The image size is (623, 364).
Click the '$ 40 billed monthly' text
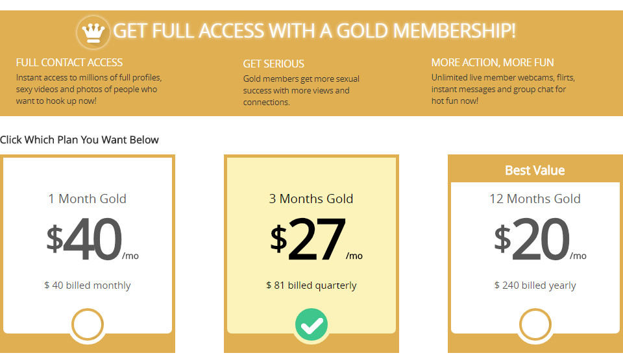[x=88, y=285]
